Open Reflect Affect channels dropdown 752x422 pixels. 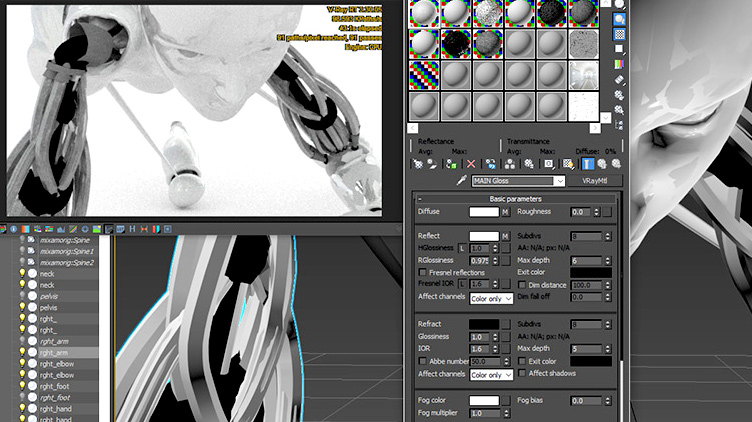click(491, 298)
